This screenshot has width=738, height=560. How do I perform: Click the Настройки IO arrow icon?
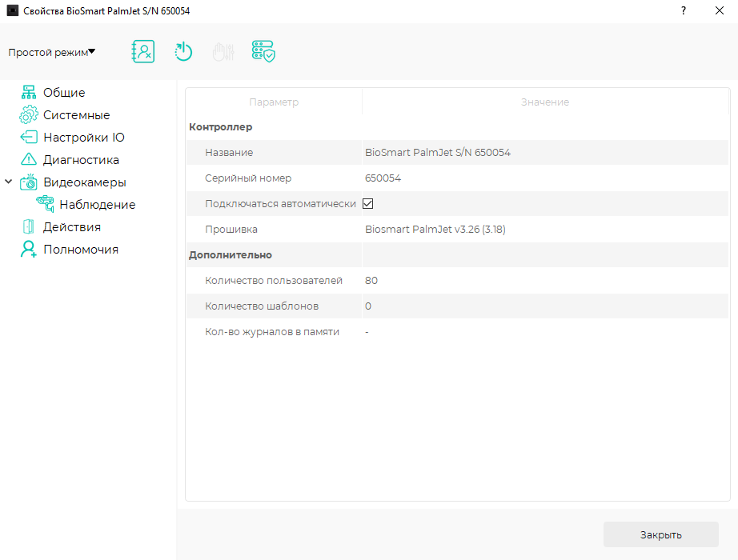coord(29,138)
